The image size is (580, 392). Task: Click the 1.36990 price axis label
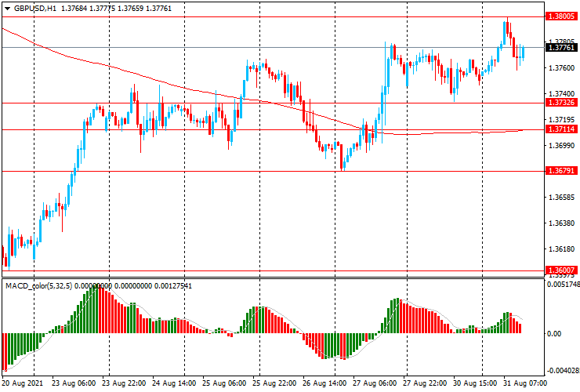point(562,146)
